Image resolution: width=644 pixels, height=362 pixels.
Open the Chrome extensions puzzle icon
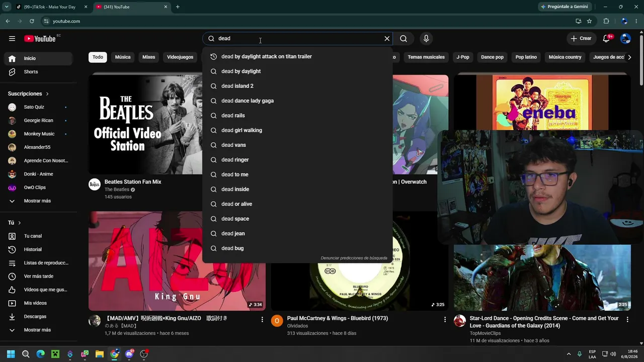[606, 21]
